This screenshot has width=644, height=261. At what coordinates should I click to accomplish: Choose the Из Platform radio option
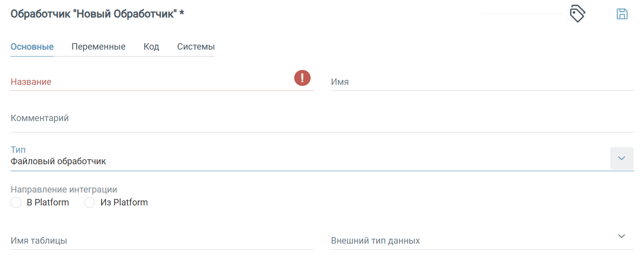(x=89, y=202)
